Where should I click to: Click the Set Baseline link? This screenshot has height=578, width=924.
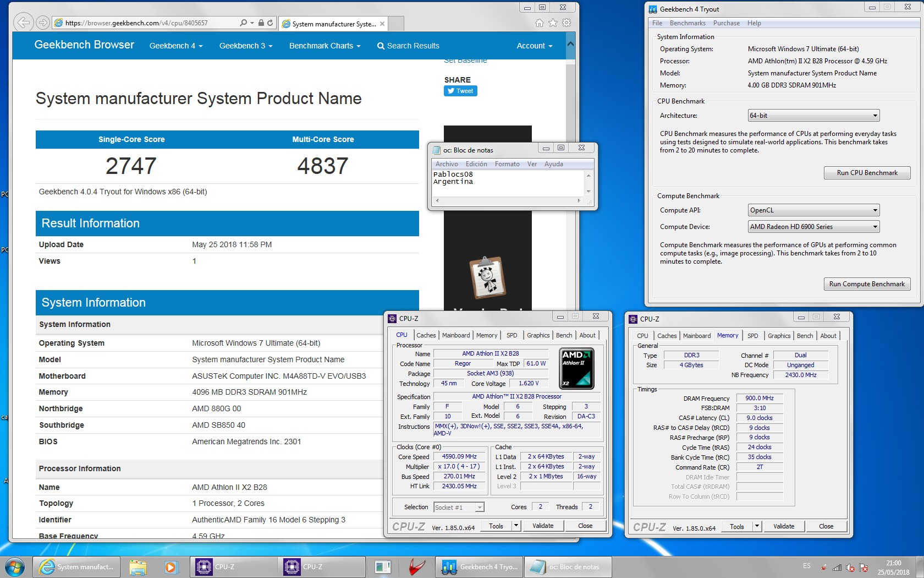[465, 61]
